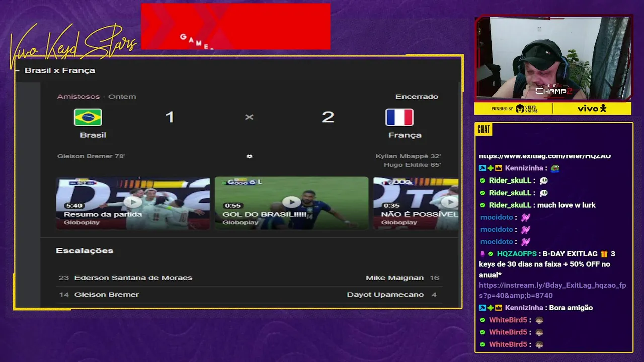The image size is (644, 362).
Task: Click France's score of 2
Action: tap(328, 117)
